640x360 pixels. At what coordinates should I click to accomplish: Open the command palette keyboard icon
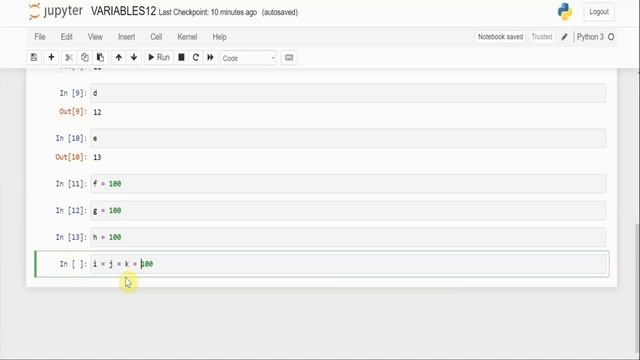pos(289,58)
